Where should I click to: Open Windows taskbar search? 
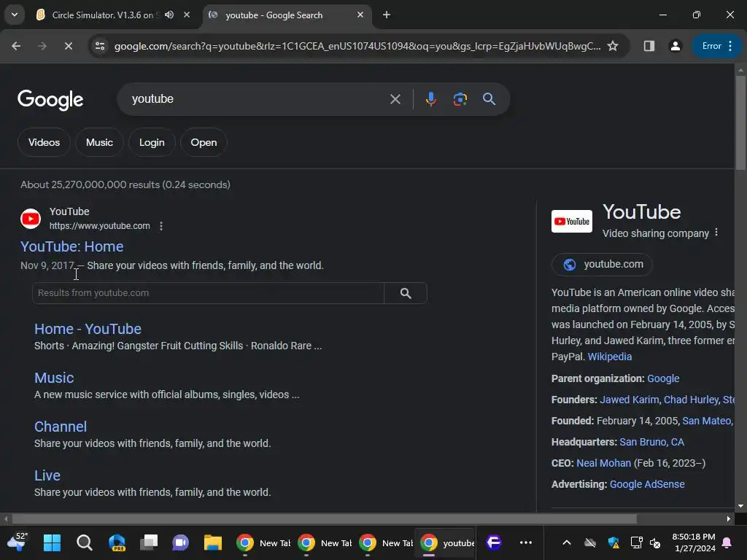tap(85, 542)
